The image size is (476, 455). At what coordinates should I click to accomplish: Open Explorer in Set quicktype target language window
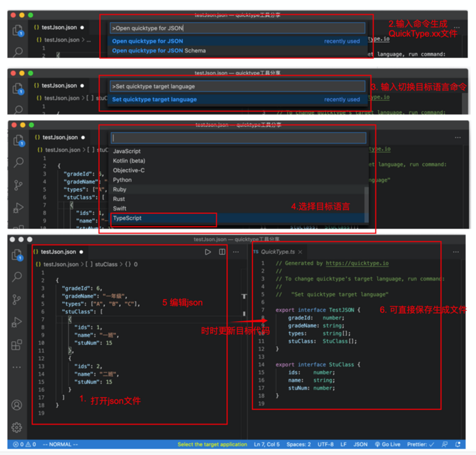18,89
